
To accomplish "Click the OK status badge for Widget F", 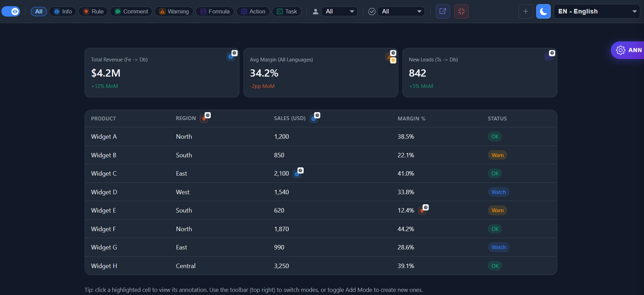I will coord(495,229).
